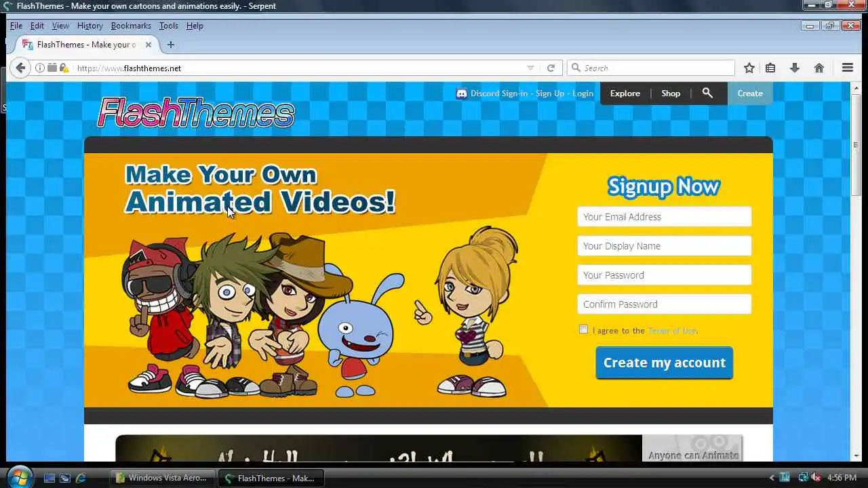The height and width of the screenshot is (488, 868).
Task: Click Switch between windows quick launch icon
Action: pos(65,478)
